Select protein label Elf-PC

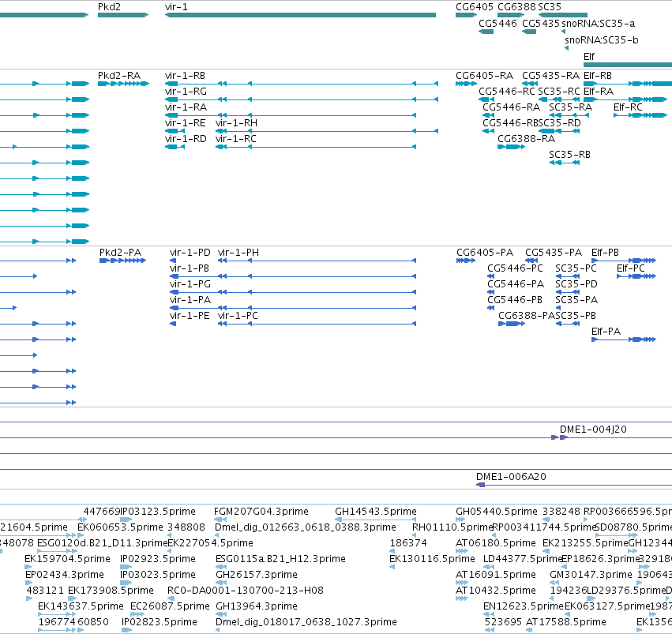[x=631, y=268]
